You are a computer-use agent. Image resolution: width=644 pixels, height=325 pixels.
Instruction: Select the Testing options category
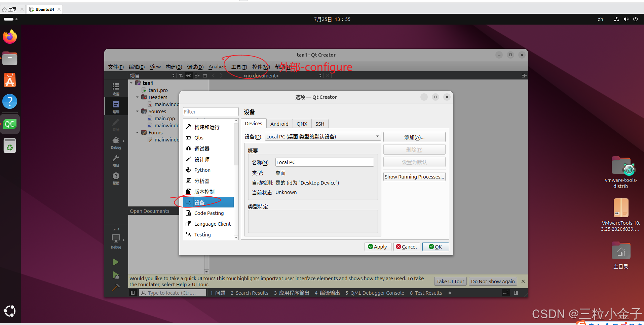click(x=209, y=235)
